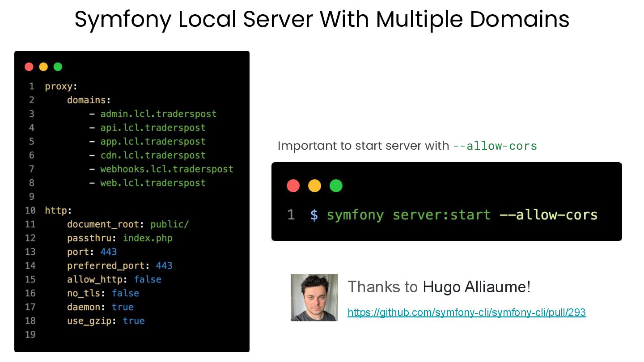Open the symfony-cli pull request 293 link
The image size is (644, 362).
[466, 312]
